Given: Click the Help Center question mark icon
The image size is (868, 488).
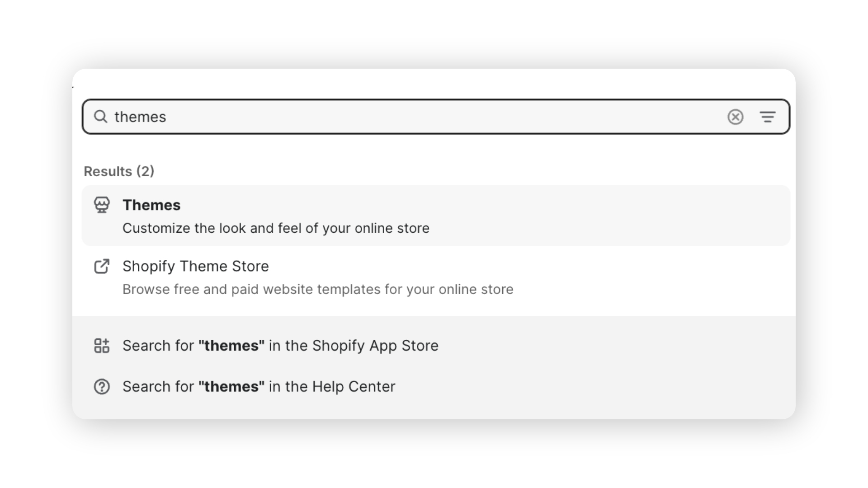Looking at the screenshot, I should (x=102, y=387).
